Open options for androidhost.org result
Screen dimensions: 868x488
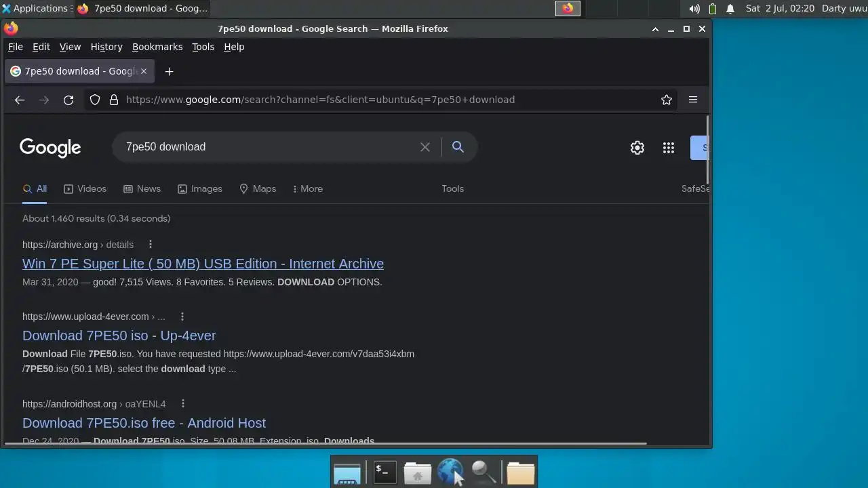(x=182, y=404)
